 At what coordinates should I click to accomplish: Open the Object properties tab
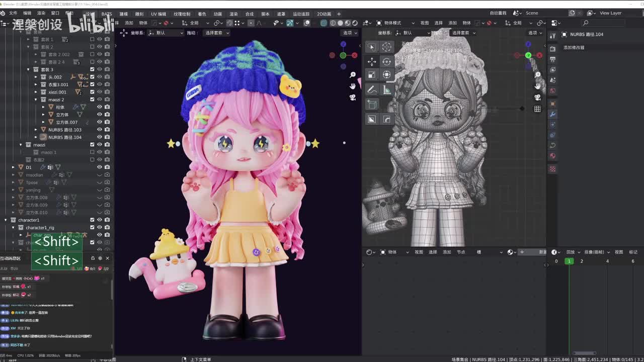[x=552, y=104]
